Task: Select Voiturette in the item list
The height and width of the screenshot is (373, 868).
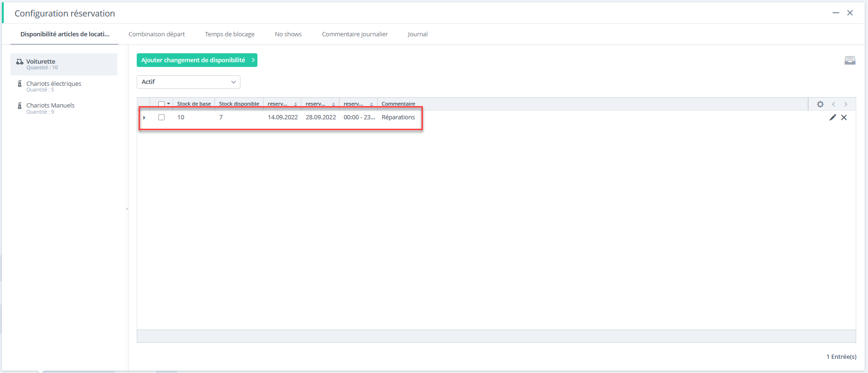Action: coord(64,64)
